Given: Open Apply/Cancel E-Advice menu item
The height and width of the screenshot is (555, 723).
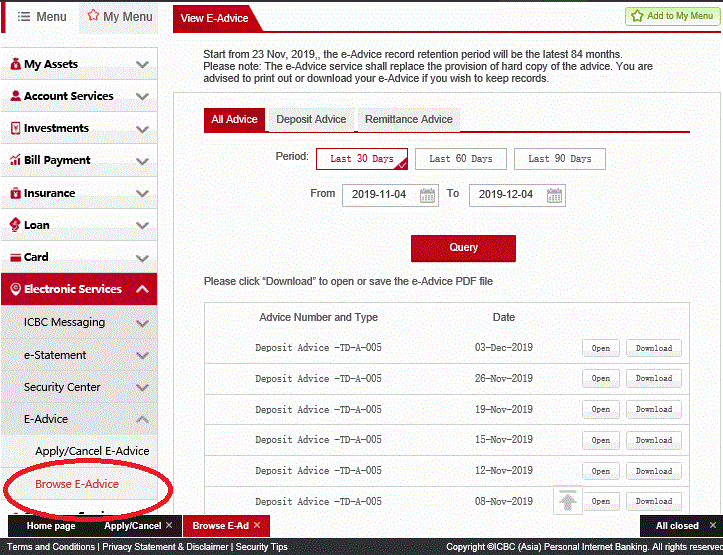Looking at the screenshot, I should [x=92, y=451].
